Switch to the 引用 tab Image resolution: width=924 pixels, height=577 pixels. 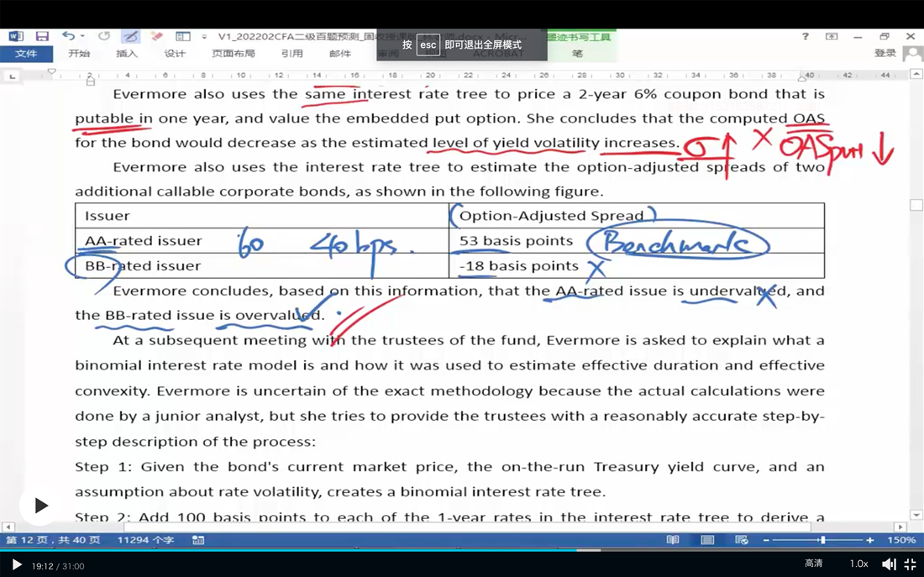pos(291,54)
